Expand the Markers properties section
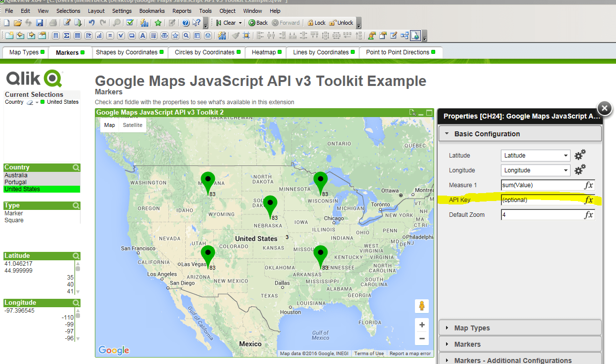 [x=520, y=344]
